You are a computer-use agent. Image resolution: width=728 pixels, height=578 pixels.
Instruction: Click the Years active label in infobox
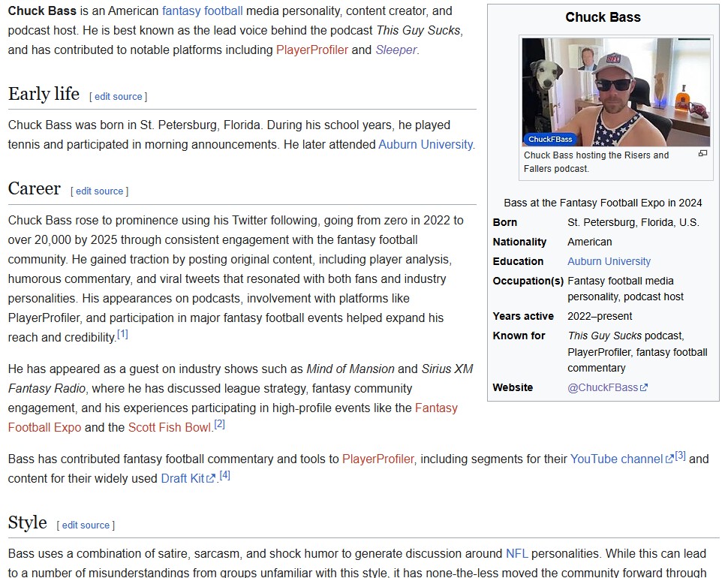(x=523, y=316)
